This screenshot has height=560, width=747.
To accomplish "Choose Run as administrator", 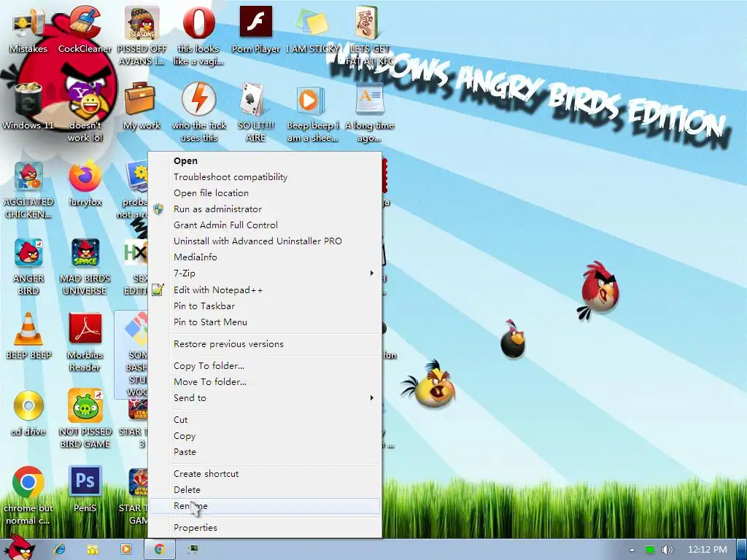I will [265, 209].
